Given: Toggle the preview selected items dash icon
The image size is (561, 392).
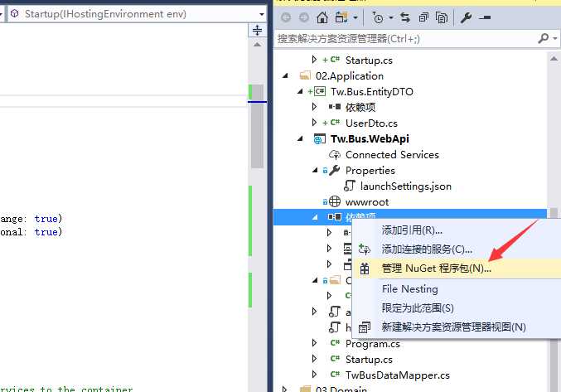Looking at the screenshot, I should click(485, 17).
